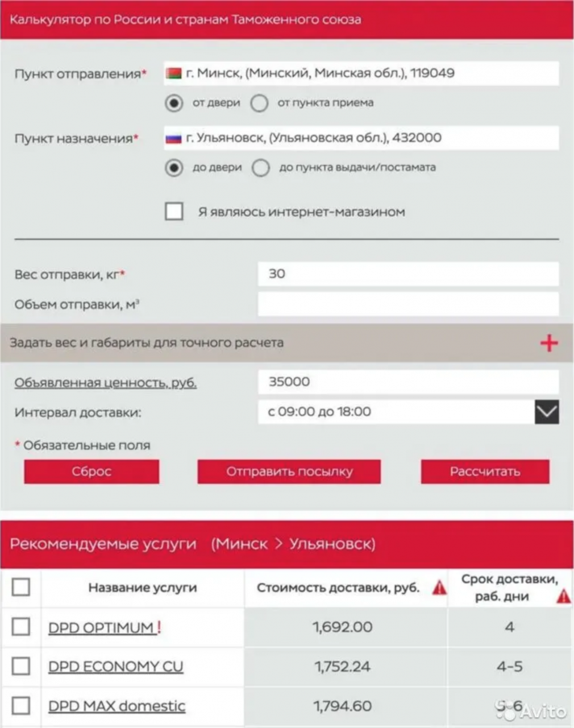This screenshot has height=728, width=574.
Task: Click the 'Объявленная ценность, руб.' link
Action: [106, 383]
